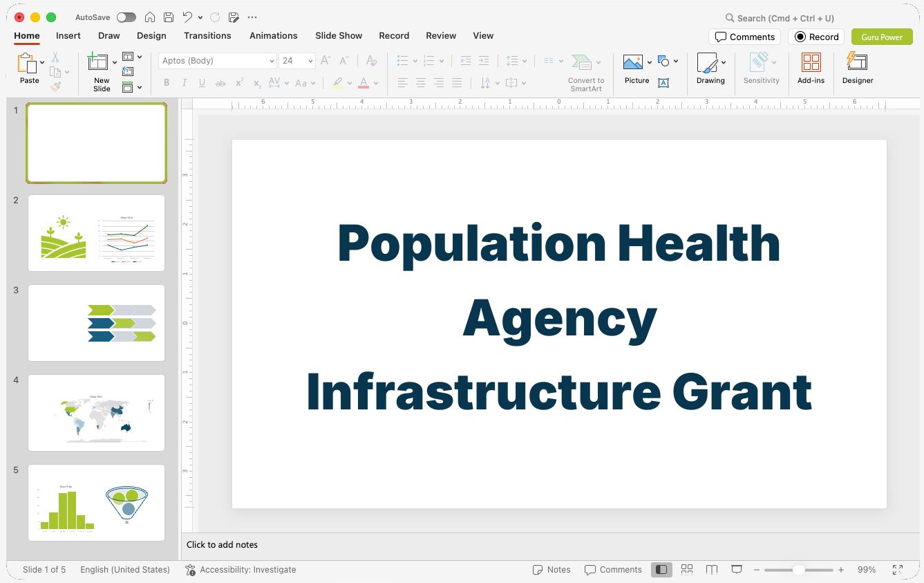Switch to Reading view
Image resolution: width=924 pixels, height=583 pixels.
pos(712,570)
